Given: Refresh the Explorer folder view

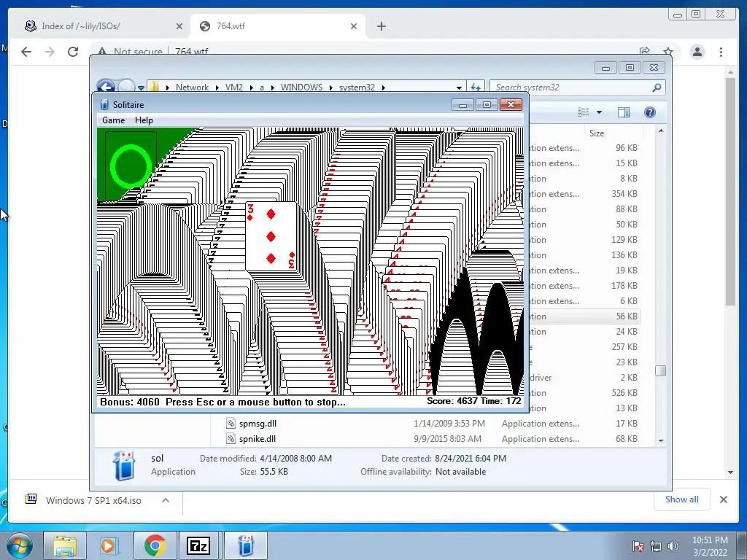Looking at the screenshot, I should click(476, 87).
